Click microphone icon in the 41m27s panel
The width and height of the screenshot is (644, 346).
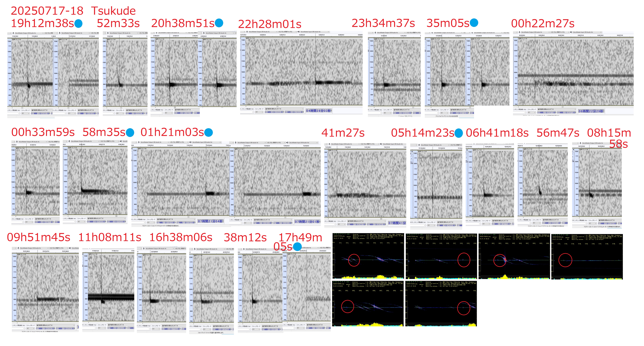click(330, 144)
